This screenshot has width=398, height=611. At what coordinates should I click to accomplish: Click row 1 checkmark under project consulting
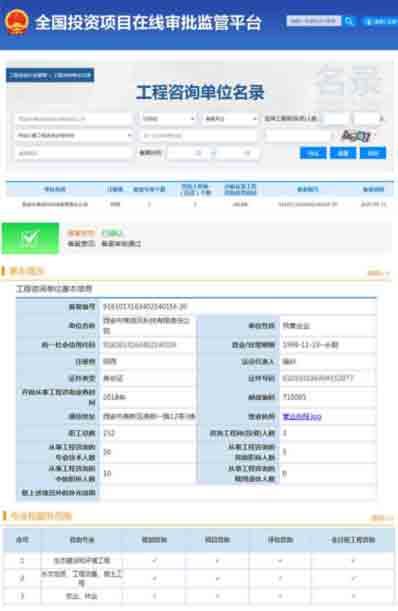point(217,561)
